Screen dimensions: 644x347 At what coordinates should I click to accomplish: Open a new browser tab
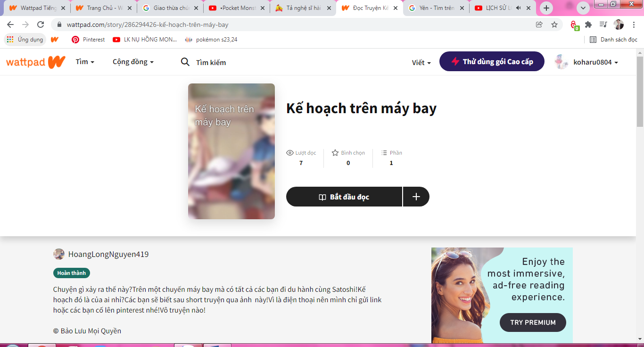coord(546,8)
